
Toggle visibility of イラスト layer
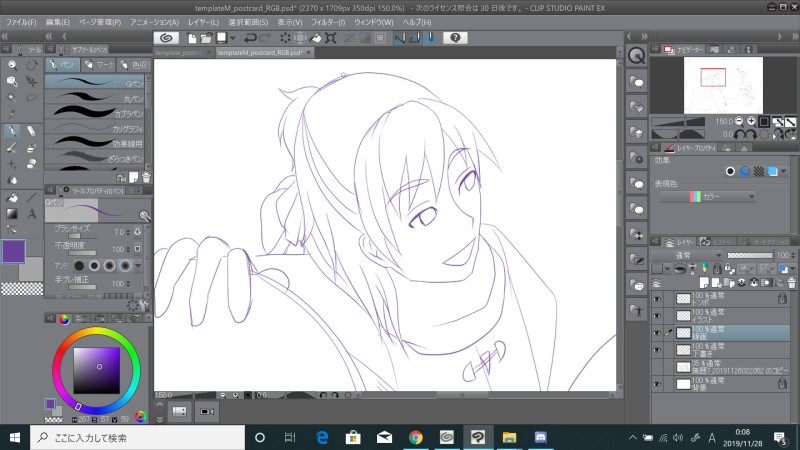click(x=657, y=316)
